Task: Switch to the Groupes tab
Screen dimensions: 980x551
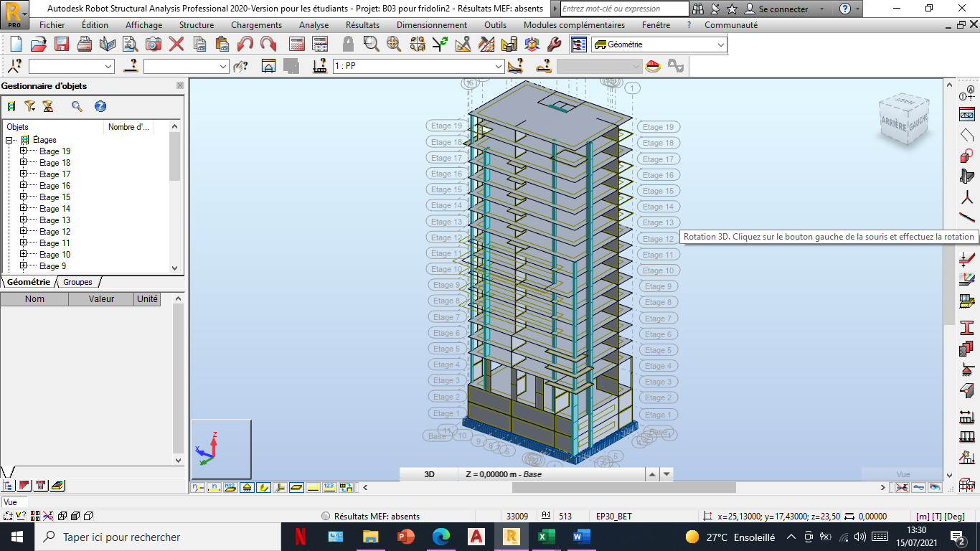Action: (77, 282)
